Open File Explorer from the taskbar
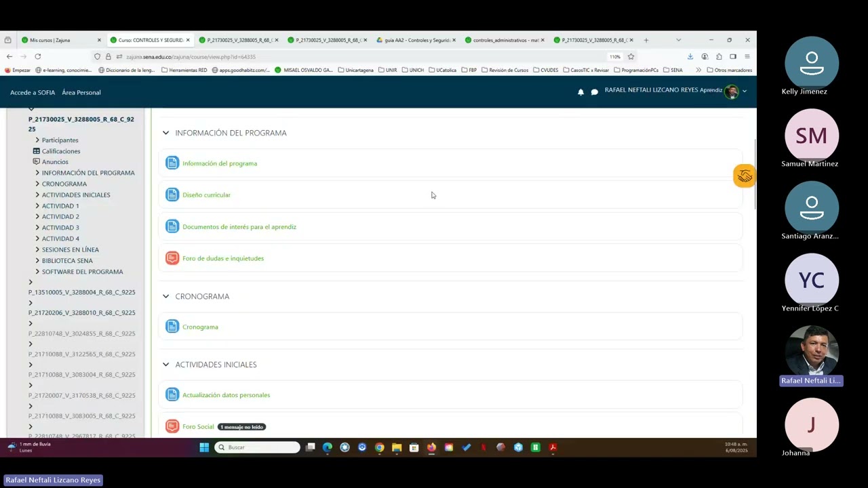The height and width of the screenshot is (488, 868). pos(397,447)
